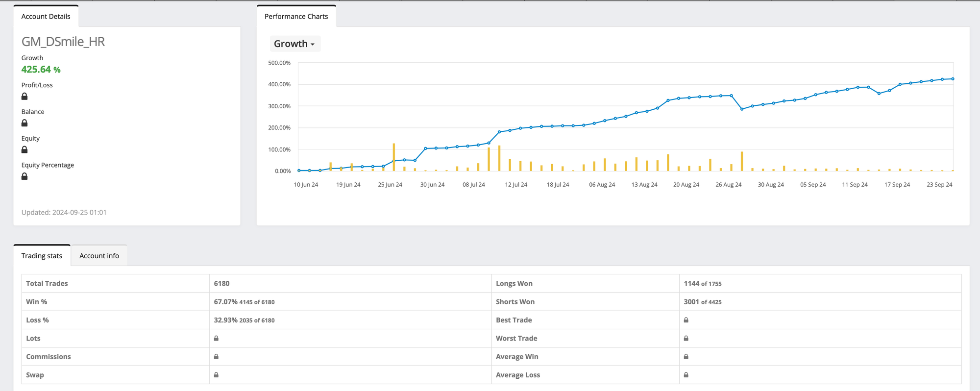Click the Equity Percentage lock icon

(x=24, y=176)
